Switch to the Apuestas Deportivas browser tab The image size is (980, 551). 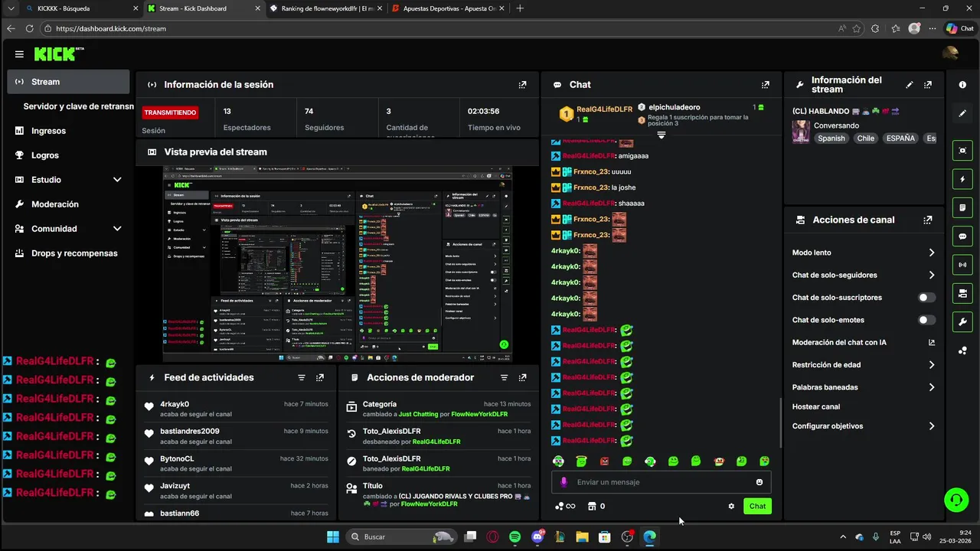coord(447,8)
